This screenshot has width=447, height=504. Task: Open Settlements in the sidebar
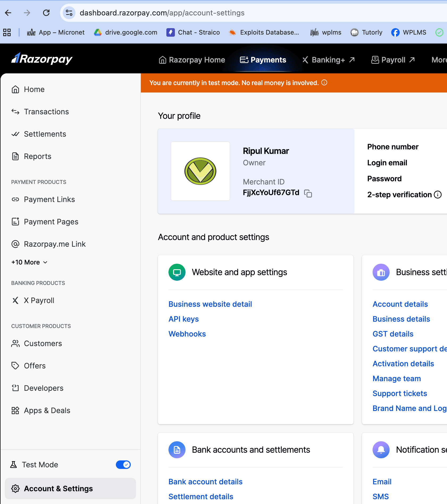[70, 134]
